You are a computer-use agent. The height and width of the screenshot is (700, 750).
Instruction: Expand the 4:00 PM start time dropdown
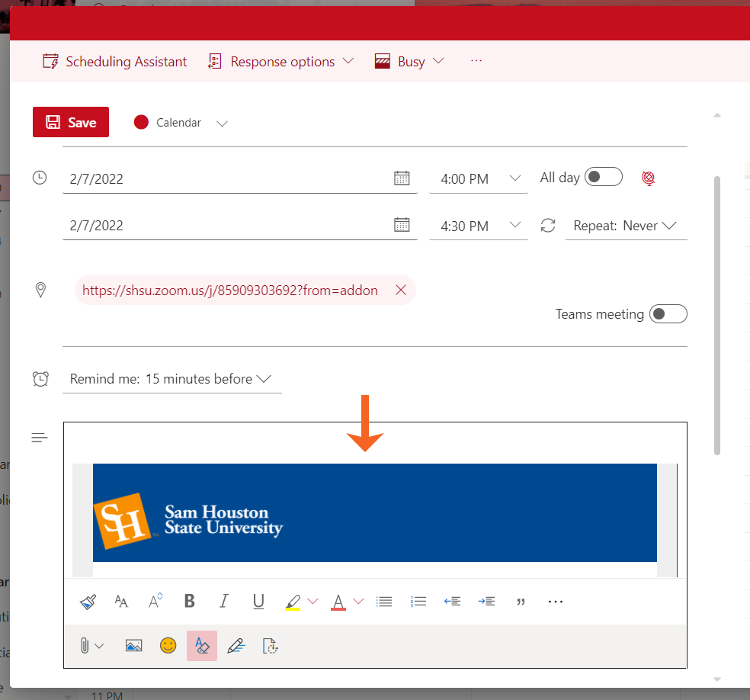[515, 178]
